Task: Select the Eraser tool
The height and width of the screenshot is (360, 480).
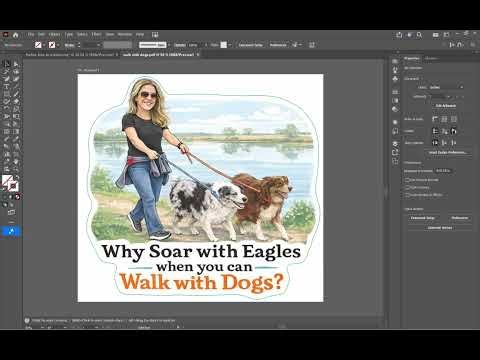Action: [x=16, y=102]
